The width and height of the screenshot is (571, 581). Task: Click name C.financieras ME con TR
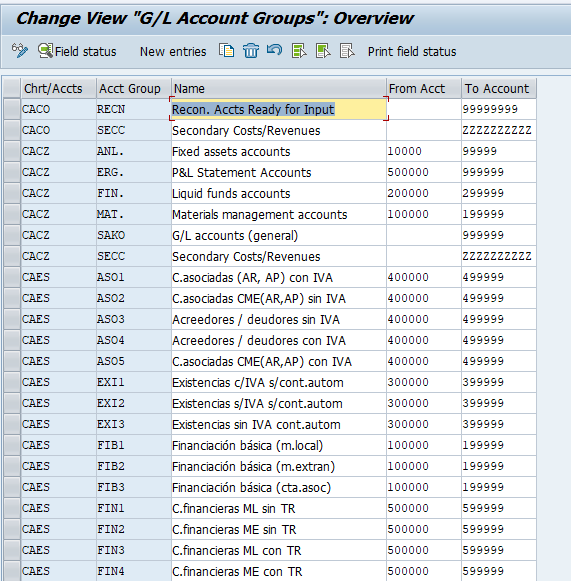coord(279,571)
